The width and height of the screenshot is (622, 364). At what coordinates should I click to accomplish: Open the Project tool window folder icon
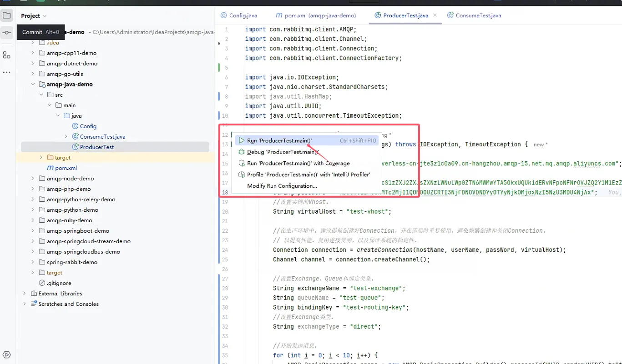click(7, 15)
